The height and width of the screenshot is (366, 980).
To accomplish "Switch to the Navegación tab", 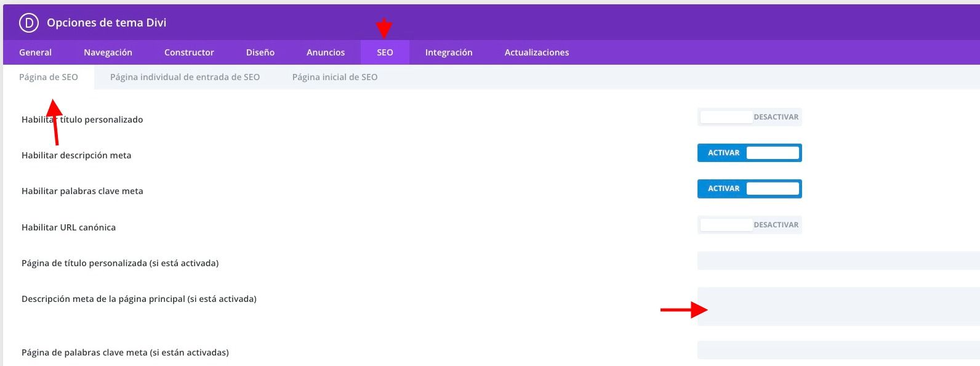I will (x=108, y=52).
